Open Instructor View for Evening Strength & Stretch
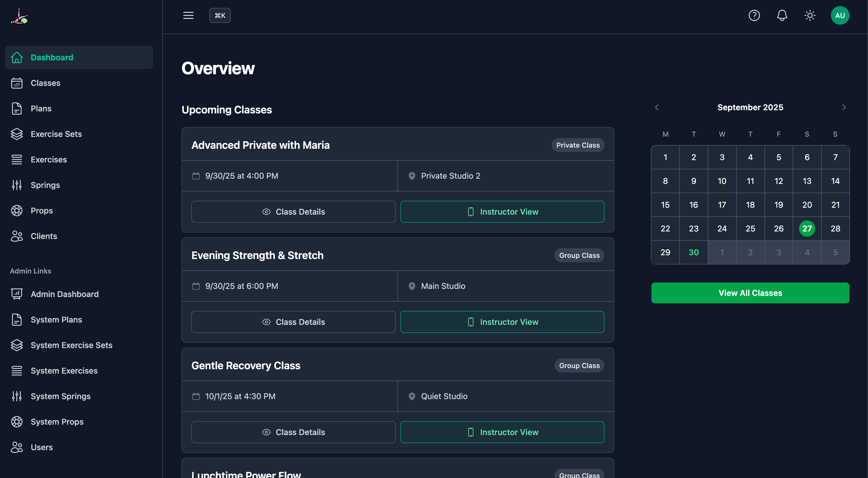 tap(502, 322)
